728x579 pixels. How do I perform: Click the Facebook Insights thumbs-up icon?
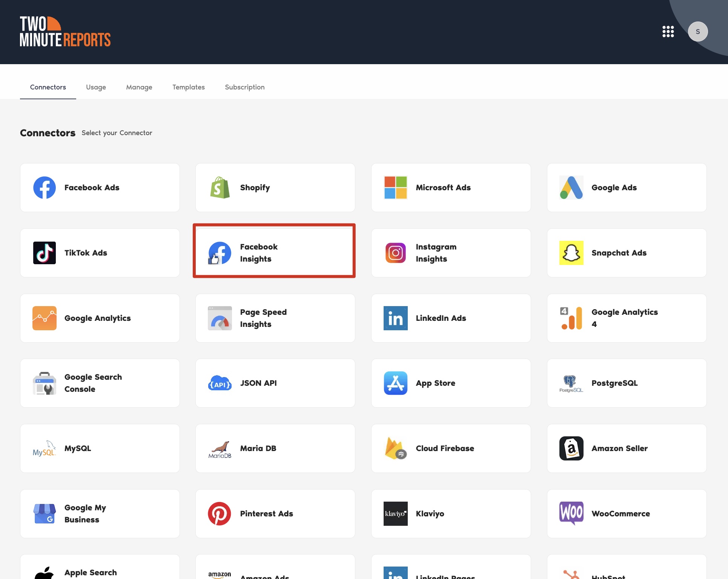click(x=220, y=253)
